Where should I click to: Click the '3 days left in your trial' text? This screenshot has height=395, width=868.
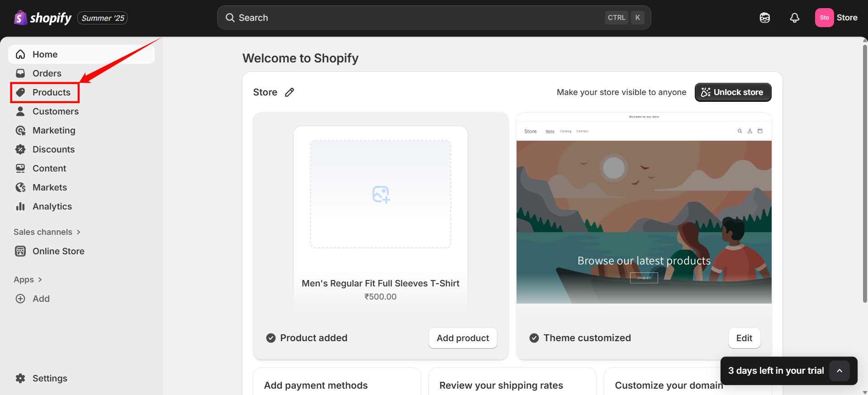pyautogui.click(x=776, y=371)
